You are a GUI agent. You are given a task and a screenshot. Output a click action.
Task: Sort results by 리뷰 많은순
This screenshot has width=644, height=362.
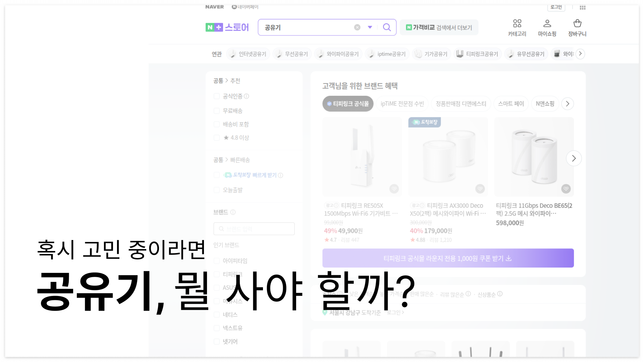(x=452, y=294)
